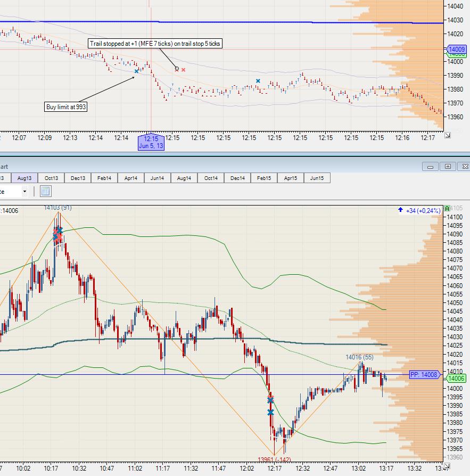This screenshot has height=476, width=470.
Task: Click the green 14006 price tag
Action: point(456,378)
